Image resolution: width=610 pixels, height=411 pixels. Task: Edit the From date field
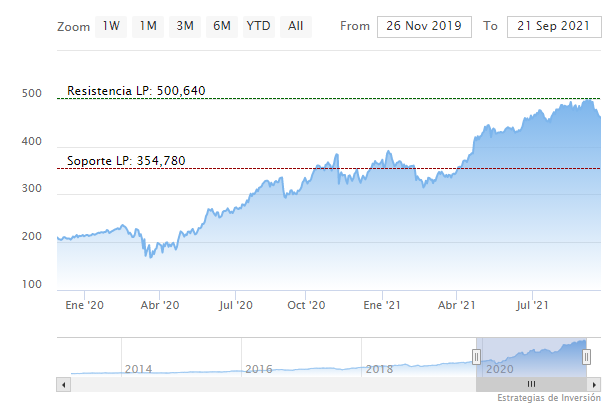[x=424, y=26]
